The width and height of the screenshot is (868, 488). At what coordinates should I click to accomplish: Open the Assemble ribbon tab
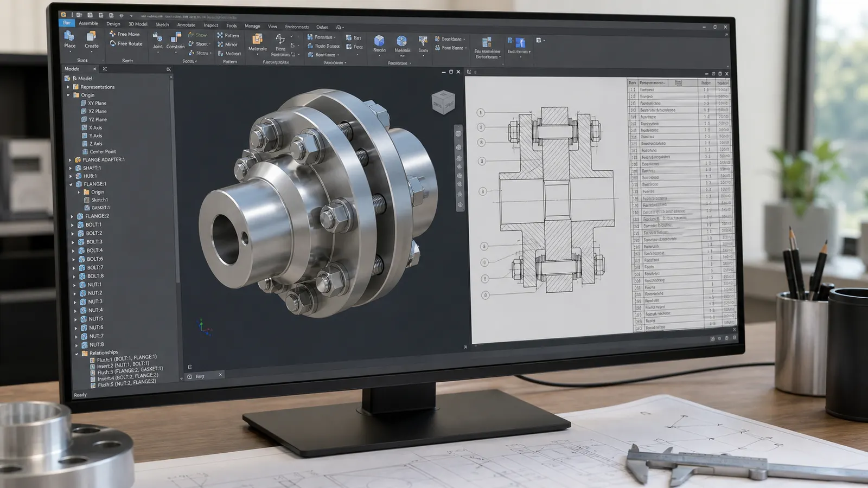(88, 23)
